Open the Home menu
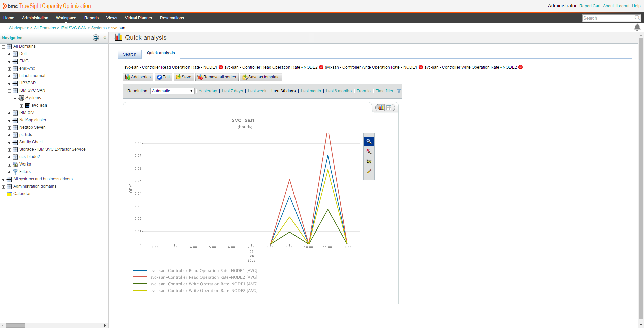The width and height of the screenshot is (644, 328). (x=9, y=18)
